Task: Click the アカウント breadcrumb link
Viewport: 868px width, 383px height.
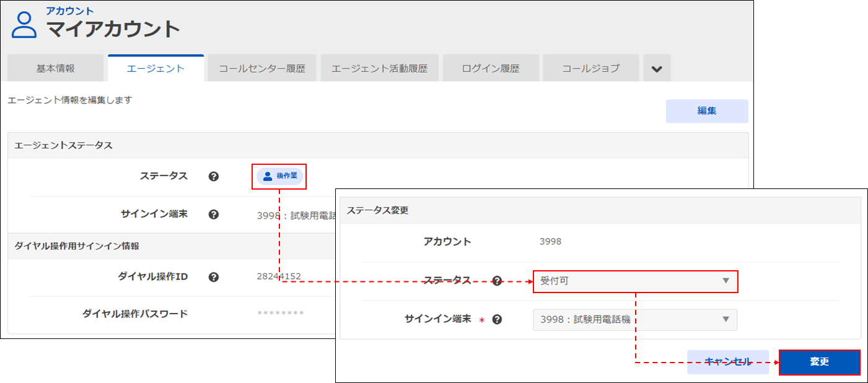Action: pyautogui.click(x=70, y=11)
